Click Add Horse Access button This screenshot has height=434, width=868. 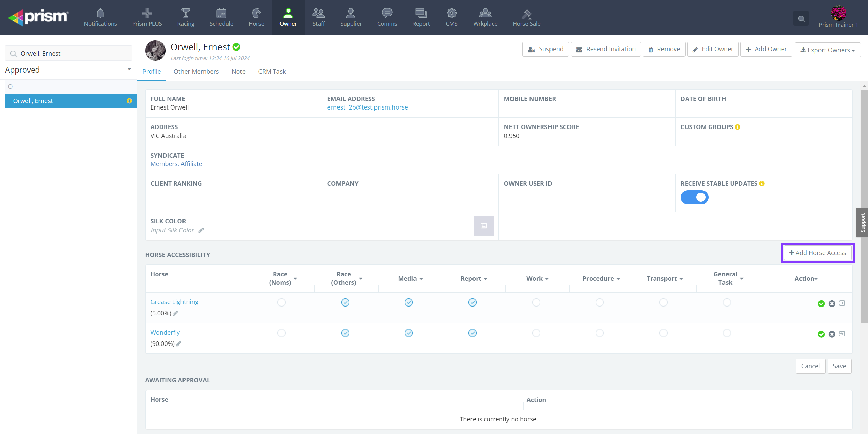pyautogui.click(x=817, y=253)
